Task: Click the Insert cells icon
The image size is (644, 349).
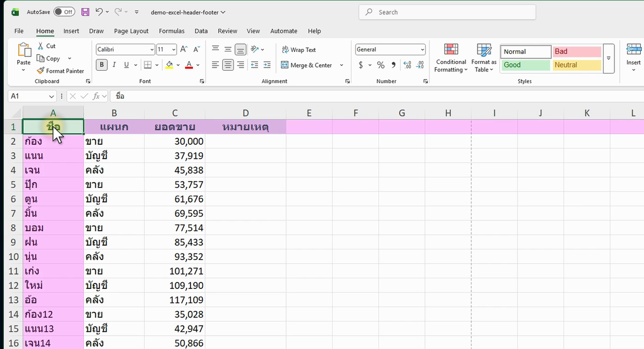Action: click(633, 50)
